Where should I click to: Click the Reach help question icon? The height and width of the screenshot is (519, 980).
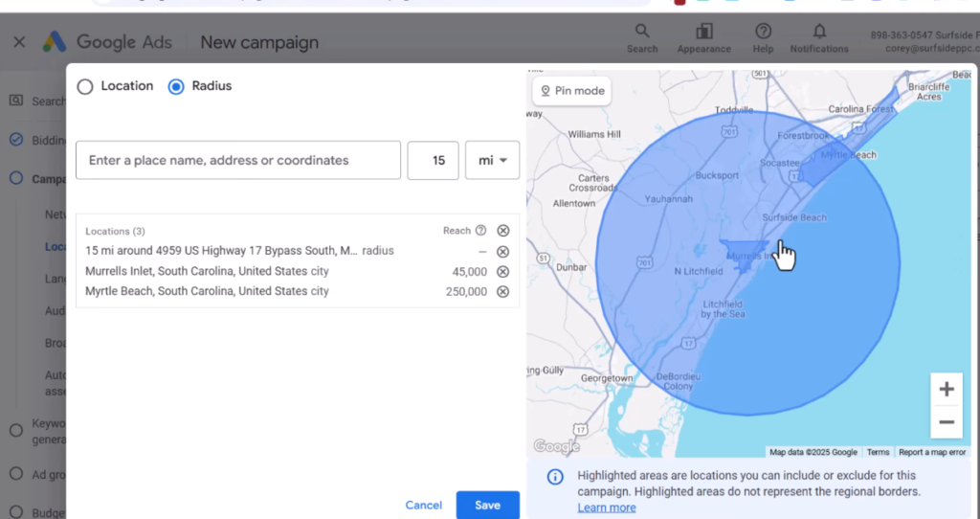coord(480,230)
